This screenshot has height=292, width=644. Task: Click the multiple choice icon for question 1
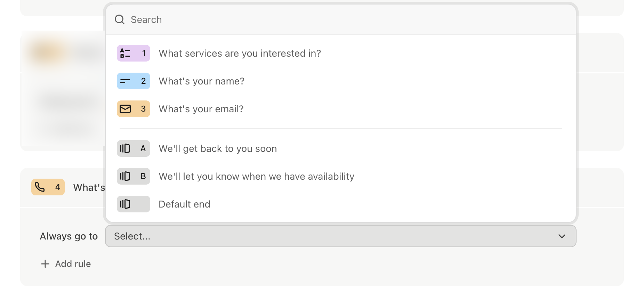(125, 53)
